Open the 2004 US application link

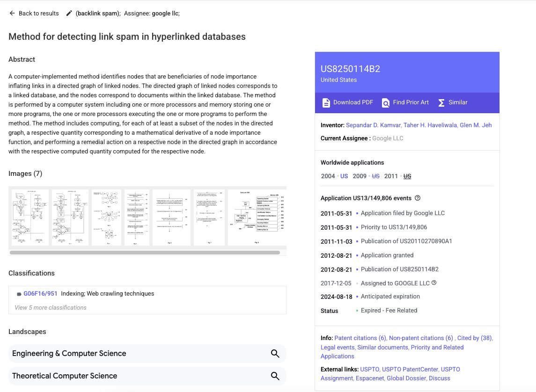(x=344, y=176)
